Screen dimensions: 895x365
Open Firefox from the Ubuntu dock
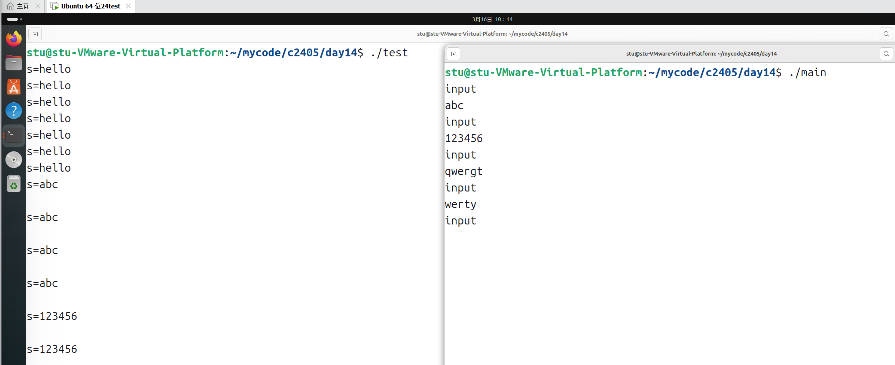14,39
